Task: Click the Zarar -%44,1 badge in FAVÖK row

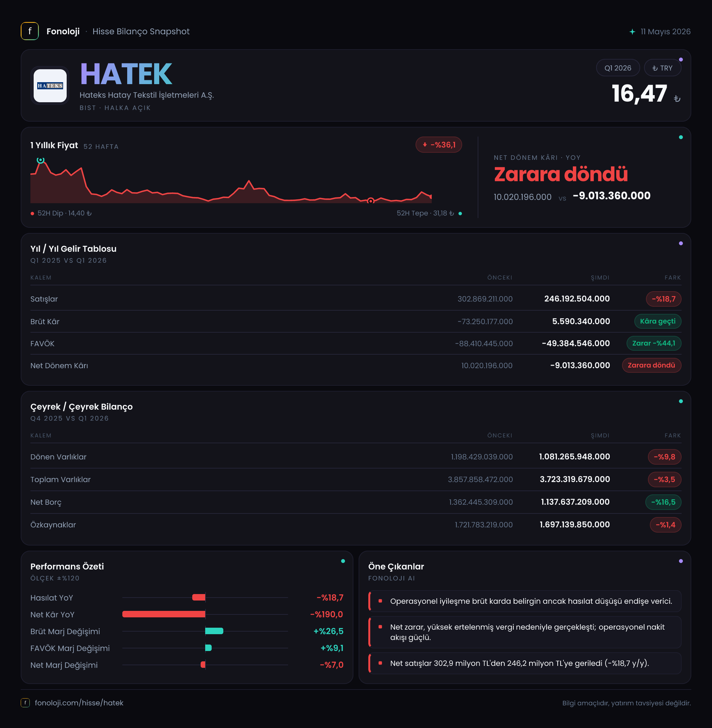Action: (654, 343)
